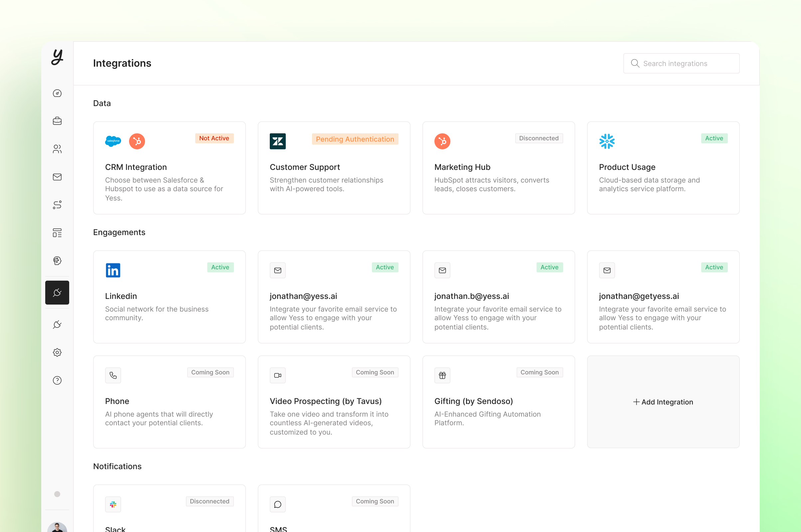Screen dimensions: 801x532
Task: Click "AI-Enhanced Gifting Automation Platform." description
Action: [487, 418]
